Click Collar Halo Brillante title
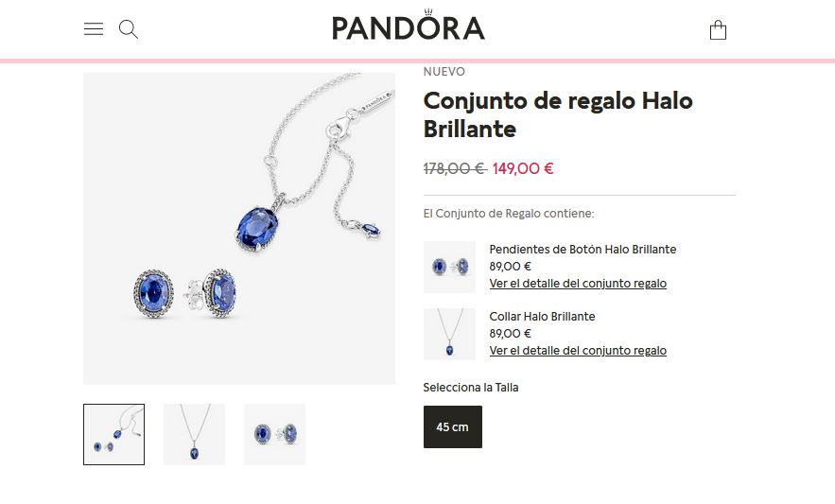 [542, 317]
